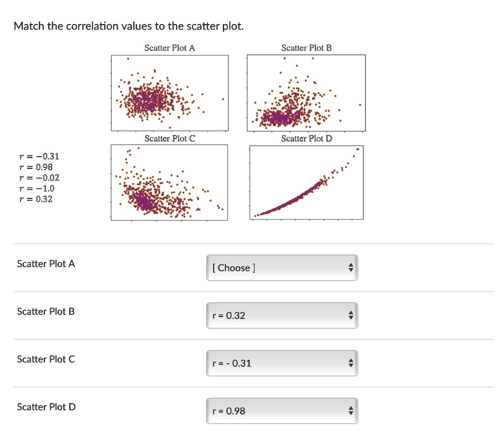Click the Scatter Plot D row label
Viewport: 504px width, 441px height.
45,407
